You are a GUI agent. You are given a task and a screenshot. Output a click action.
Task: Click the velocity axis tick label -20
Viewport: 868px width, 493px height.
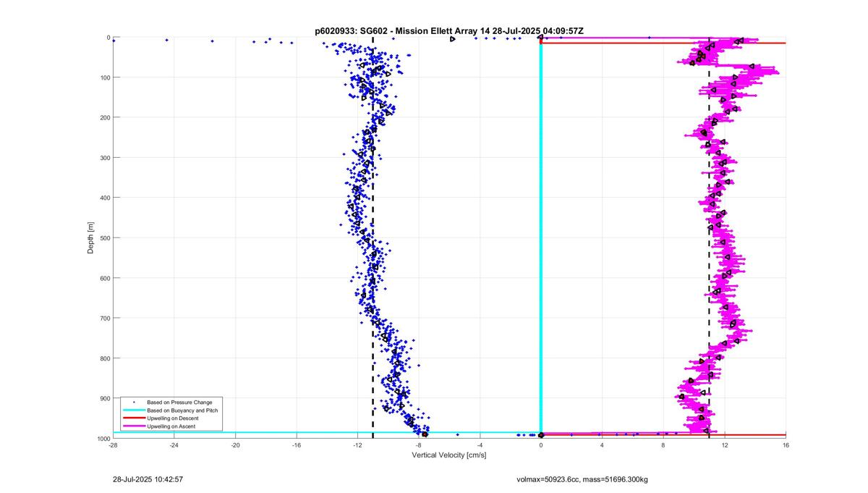coord(235,445)
